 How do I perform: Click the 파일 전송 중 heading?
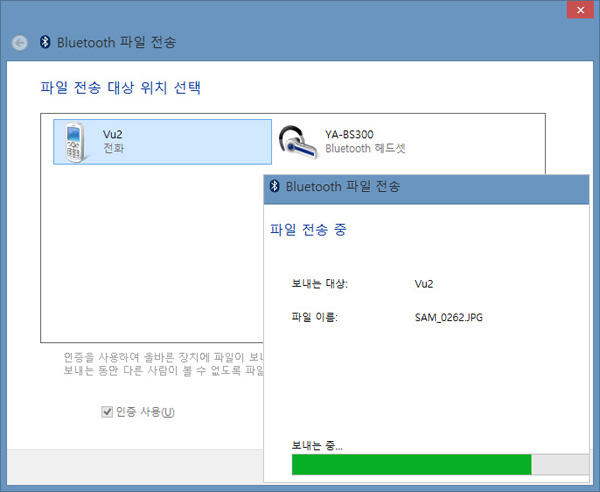[308, 230]
